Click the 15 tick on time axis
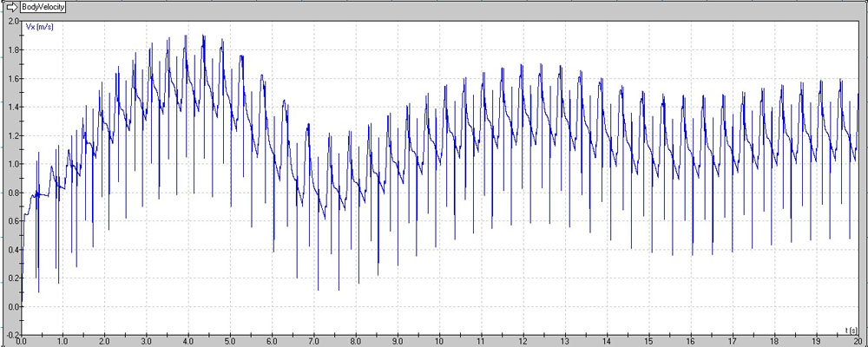This screenshot has height=347, width=868. tap(648, 342)
